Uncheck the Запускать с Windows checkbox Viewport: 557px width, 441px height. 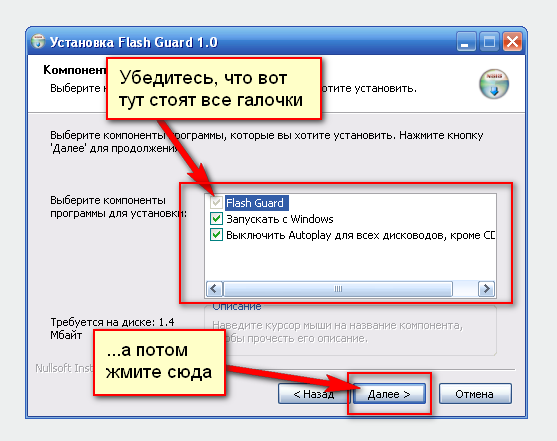[216, 219]
